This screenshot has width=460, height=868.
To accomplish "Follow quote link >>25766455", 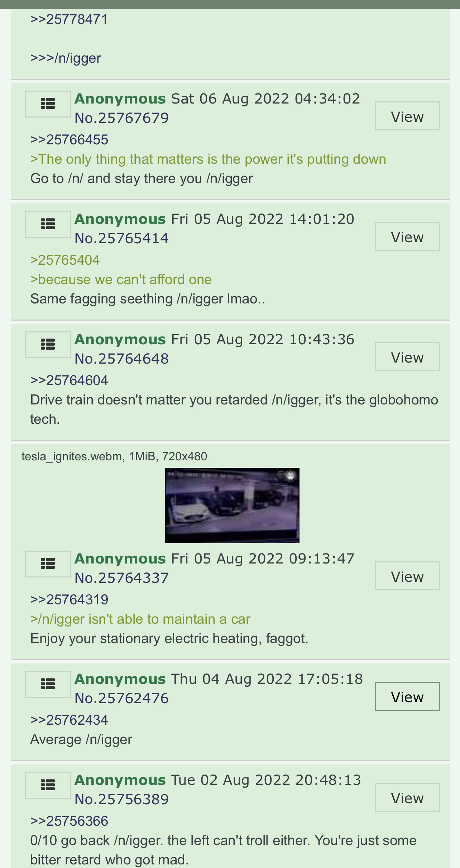I will (69, 140).
